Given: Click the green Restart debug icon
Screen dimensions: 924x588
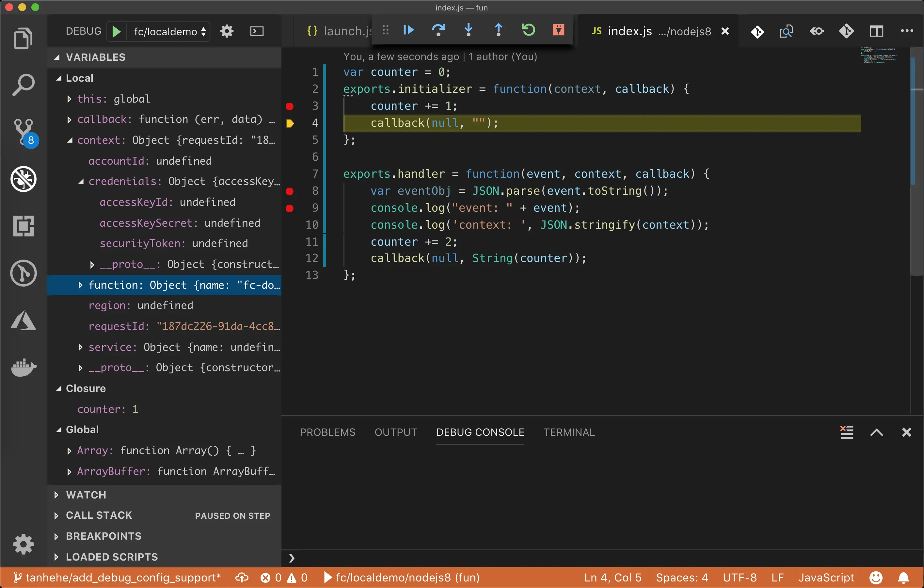Looking at the screenshot, I should point(528,30).
